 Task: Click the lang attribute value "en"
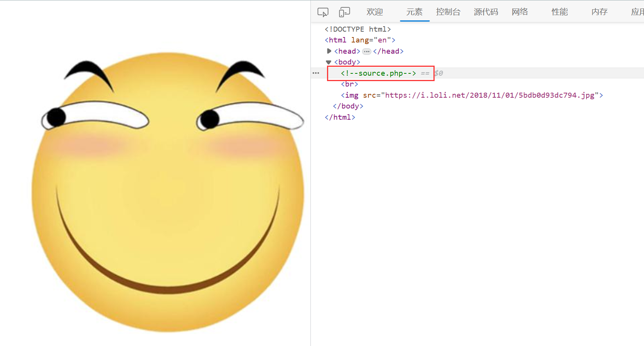(382, 40)
